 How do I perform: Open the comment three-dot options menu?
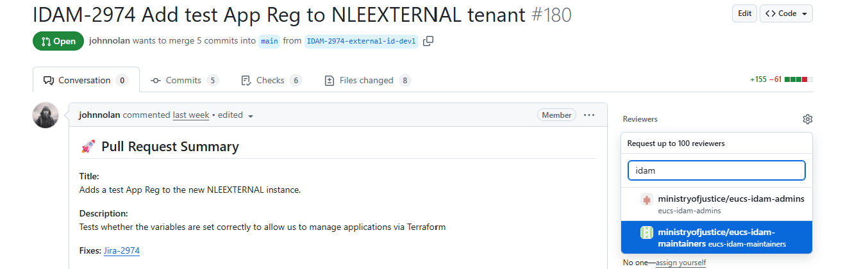[x=589, y=115]
